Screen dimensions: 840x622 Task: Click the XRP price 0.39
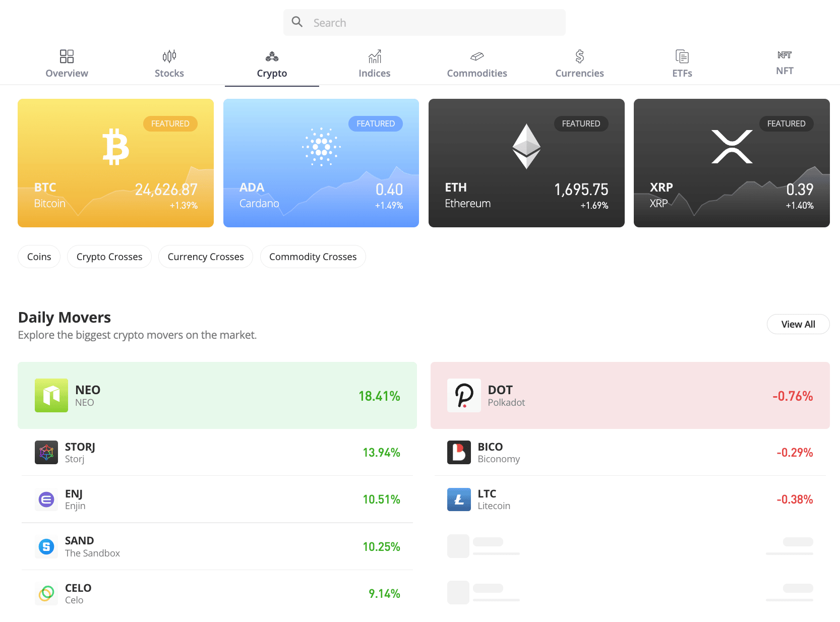800,190
